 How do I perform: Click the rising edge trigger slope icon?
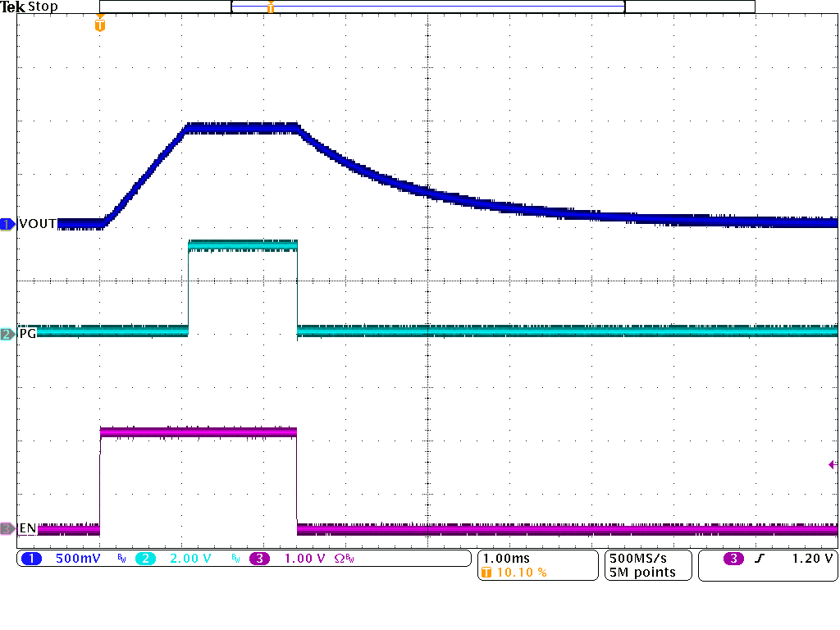[762, 559]
